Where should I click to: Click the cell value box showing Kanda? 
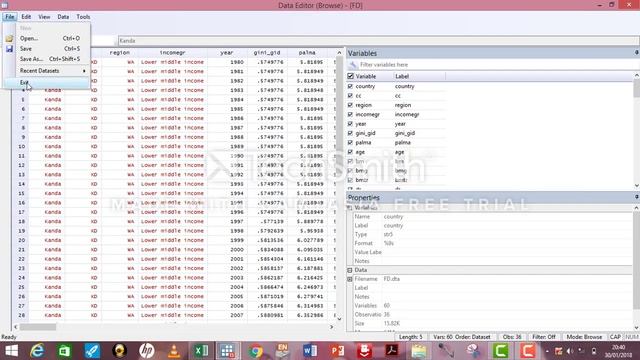pos(378,41)
